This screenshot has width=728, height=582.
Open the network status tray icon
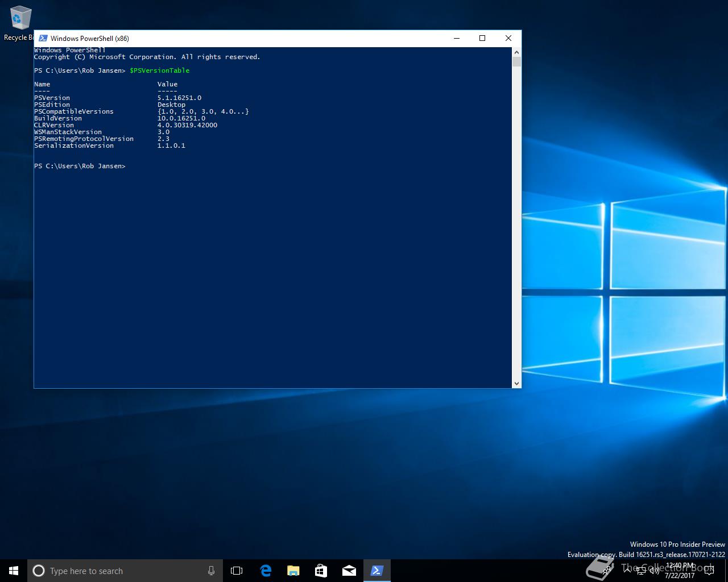click(641, 570)
